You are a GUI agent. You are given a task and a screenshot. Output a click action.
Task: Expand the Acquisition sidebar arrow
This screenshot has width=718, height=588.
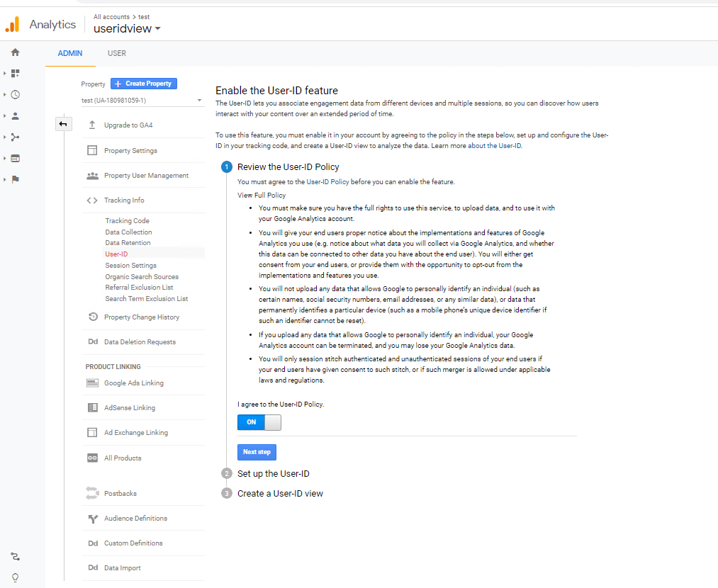pyautogui.click(x=4, y=137)
